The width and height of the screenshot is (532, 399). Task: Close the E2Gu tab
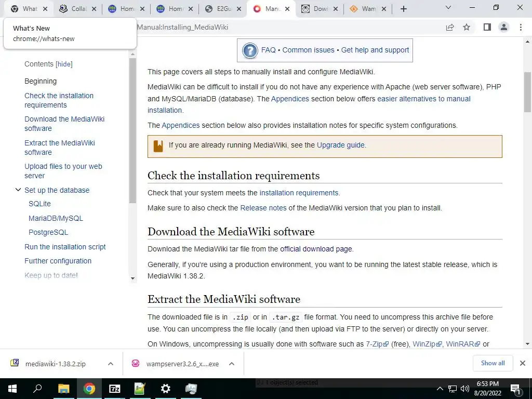239,9
